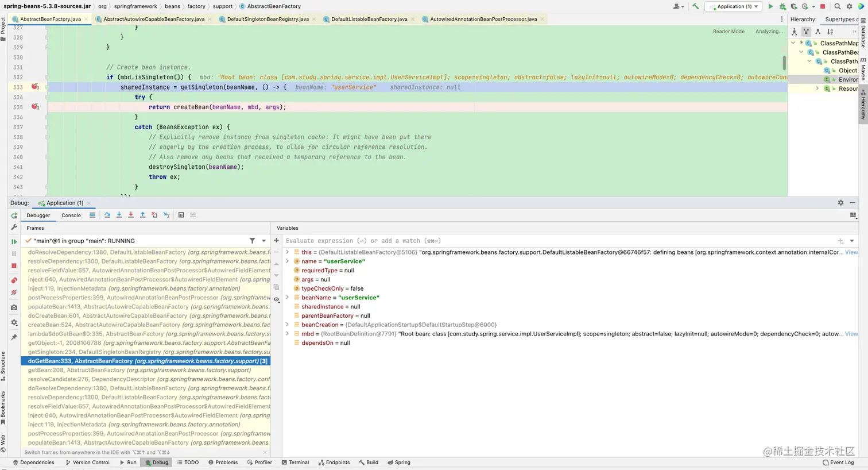Switch to DefaultListableBeanFactory.java tab
The width and height of the screenshot is (868, 470).
(x=369, y=19)
